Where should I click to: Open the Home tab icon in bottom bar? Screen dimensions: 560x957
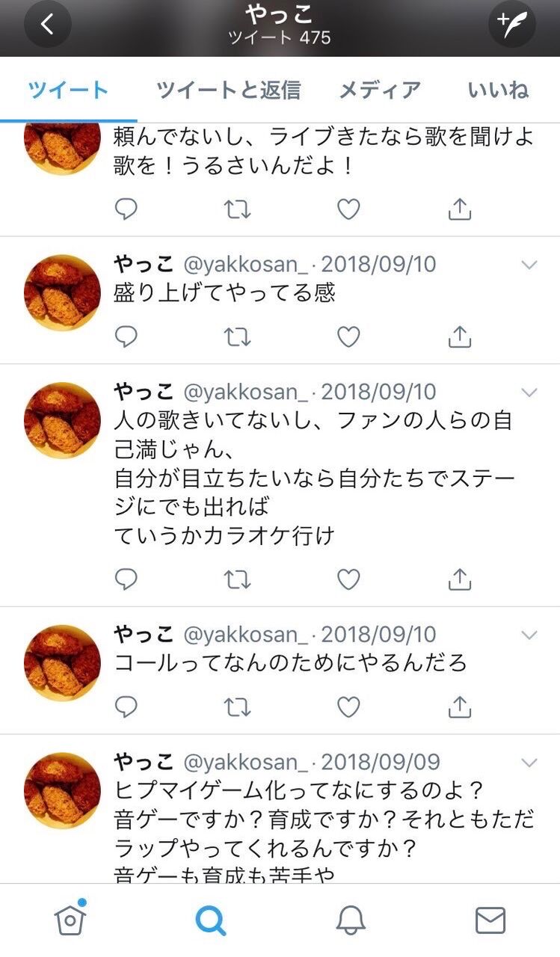pos(70,919)
